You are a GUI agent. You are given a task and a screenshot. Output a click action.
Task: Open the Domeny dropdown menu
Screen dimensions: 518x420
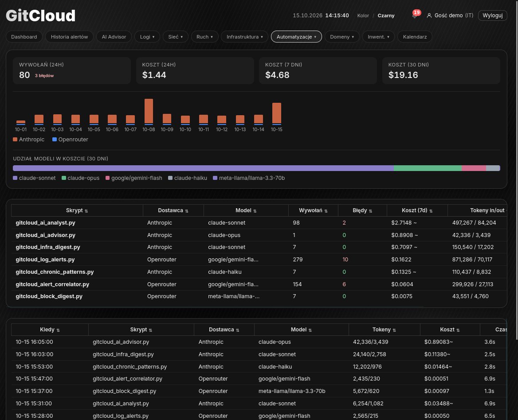tap(342, 37)
